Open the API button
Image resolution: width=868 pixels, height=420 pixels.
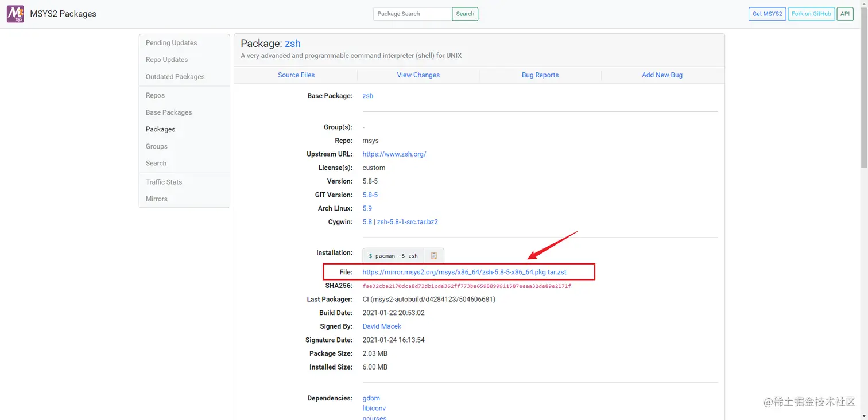click(x=845, y=14)
